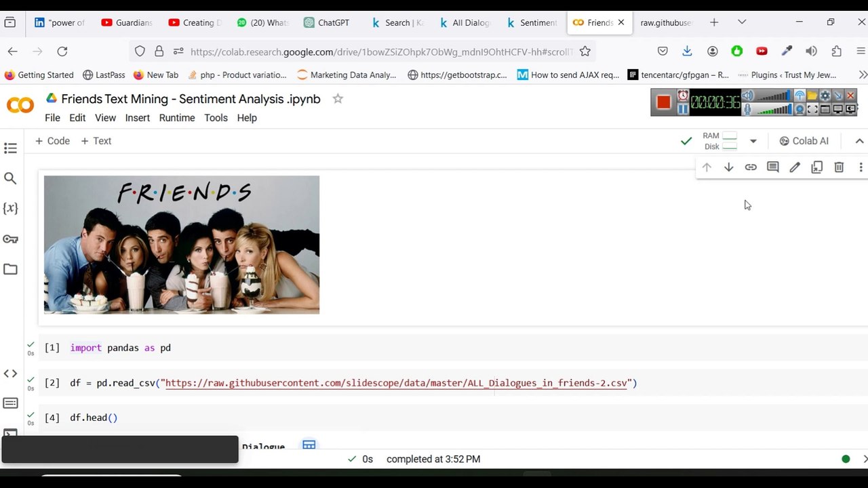
Task: Open the Edit menu
Action: tap(77, 118)
